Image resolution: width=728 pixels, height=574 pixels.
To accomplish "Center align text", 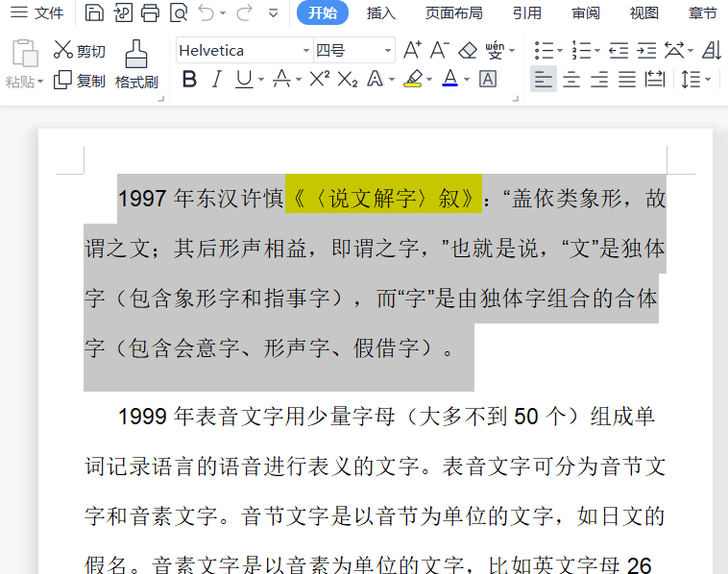I will click(x=571, y=80).
